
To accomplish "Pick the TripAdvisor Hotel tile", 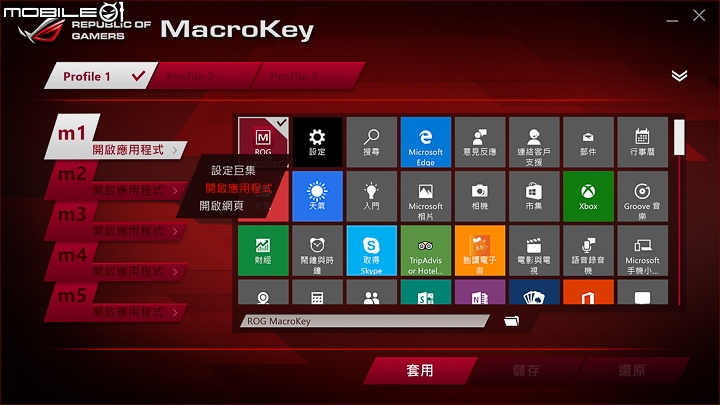I will tap(426, 250).
